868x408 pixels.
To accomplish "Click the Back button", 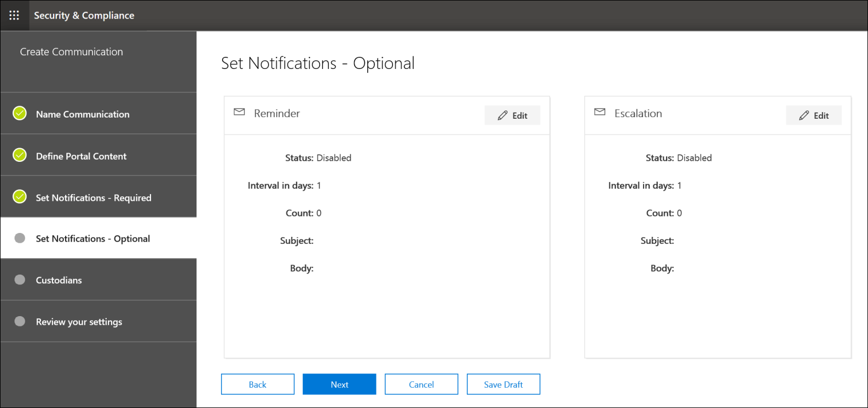I will click(258, 384).
